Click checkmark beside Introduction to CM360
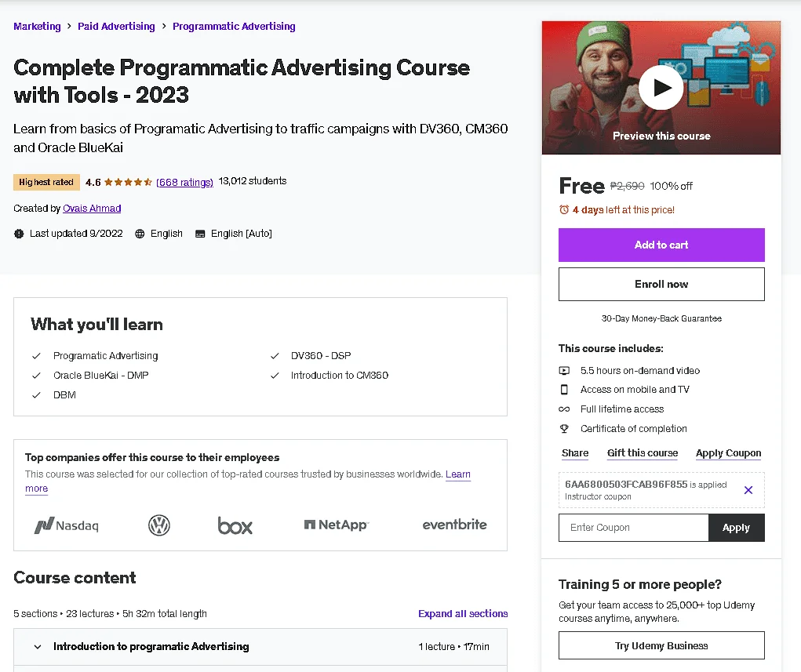 [x=275, y=376]
